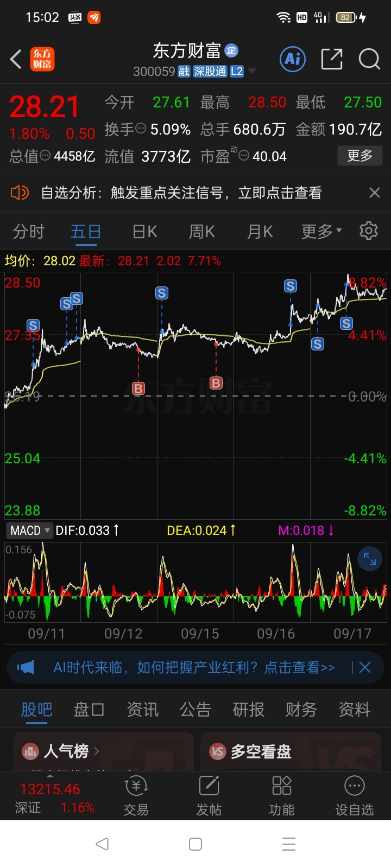Switch to 日K chart tab
The width and height of the screenshot is (391, 868).
(145, 232)
